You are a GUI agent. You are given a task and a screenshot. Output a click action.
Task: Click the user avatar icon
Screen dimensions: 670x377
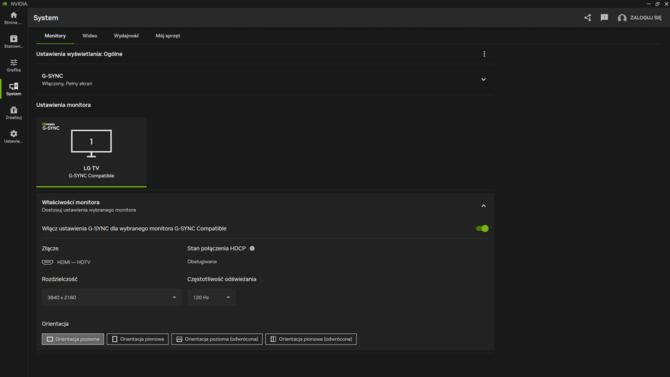[x=622, y=18]
